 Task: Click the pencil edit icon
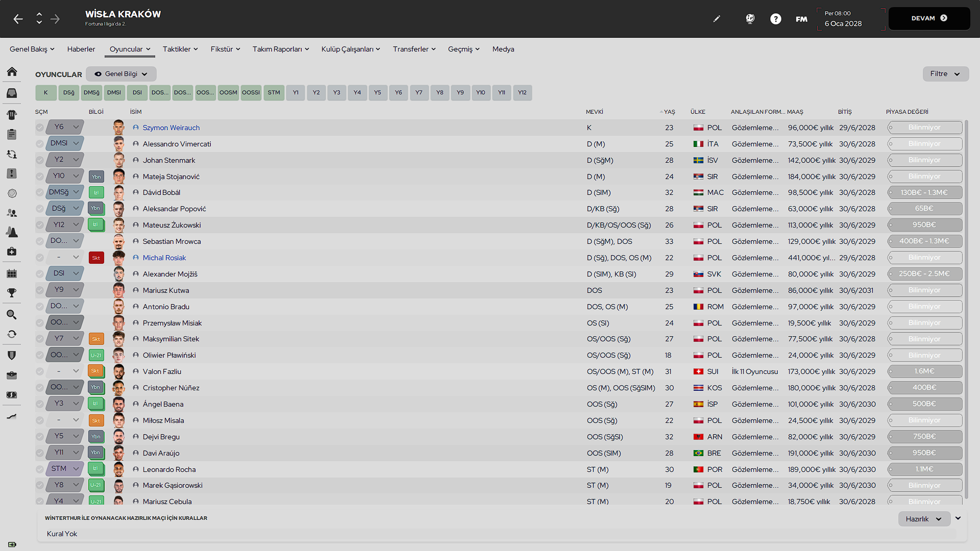pyautogui.click(x=717, y=19)
